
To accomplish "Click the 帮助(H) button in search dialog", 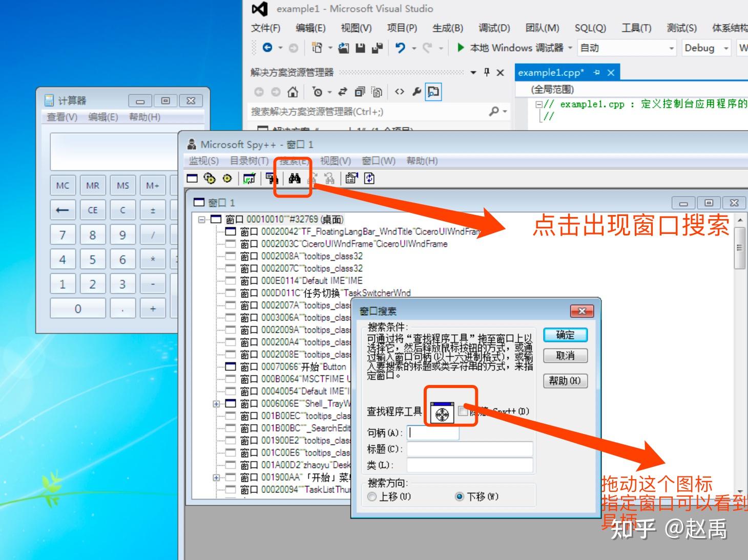I will 565,380.
